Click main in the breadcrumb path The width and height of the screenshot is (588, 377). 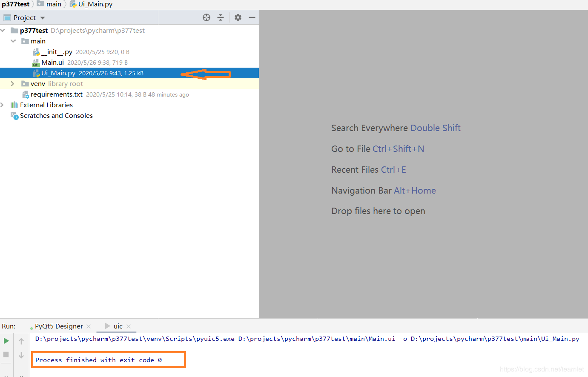pos(54,4)
